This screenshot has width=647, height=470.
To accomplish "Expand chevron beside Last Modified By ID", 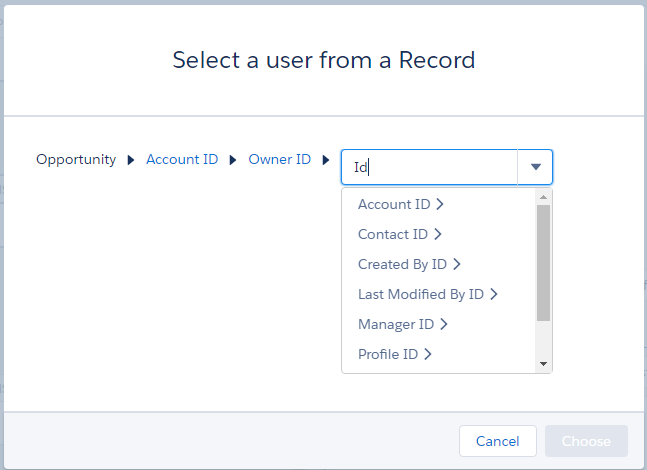I will point(494,294).
